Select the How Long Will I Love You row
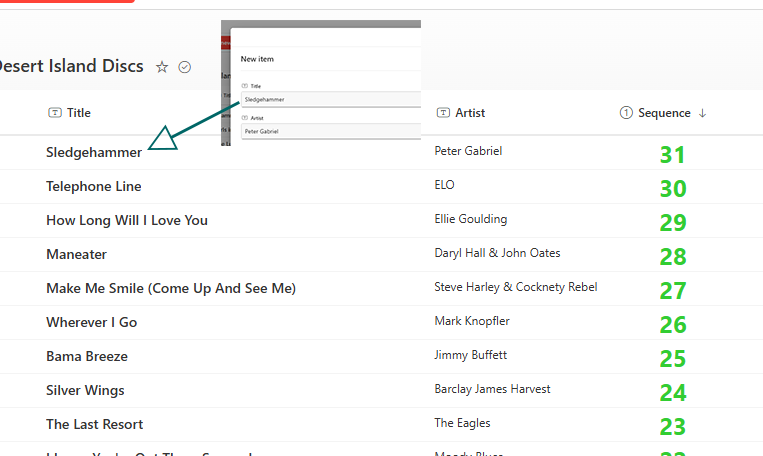This screenshot has height=456, width=763. (127, 220)
